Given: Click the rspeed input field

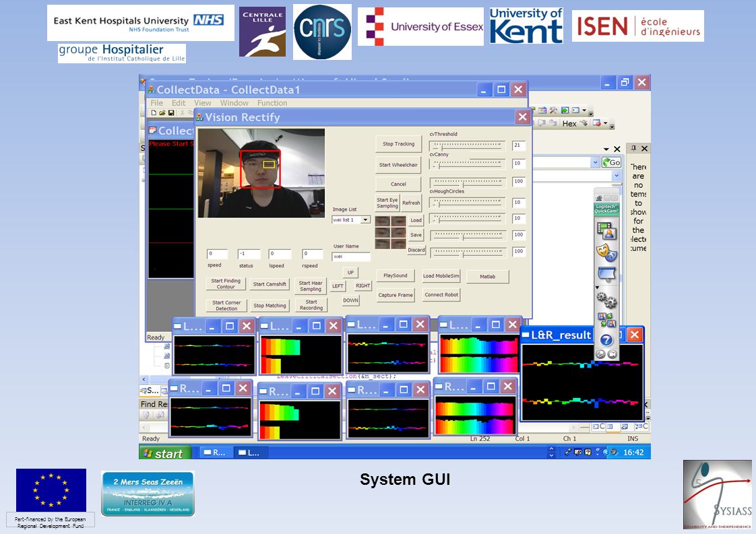Looking at the screenshot, I should [313, 254].
